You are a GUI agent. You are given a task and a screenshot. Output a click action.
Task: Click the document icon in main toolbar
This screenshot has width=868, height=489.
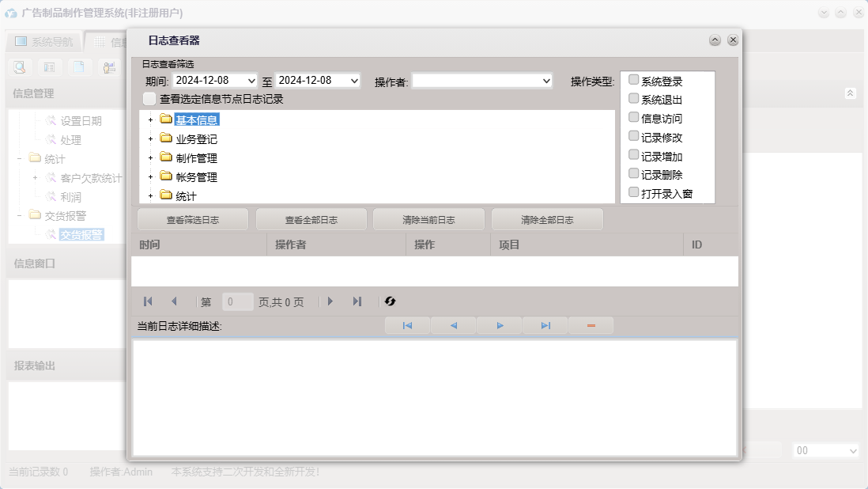(79, 67)
